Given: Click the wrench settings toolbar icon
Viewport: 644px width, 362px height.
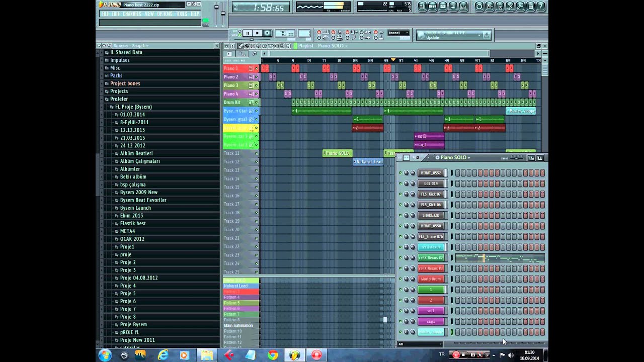Looking at the screenshot, I should point(520,7).
